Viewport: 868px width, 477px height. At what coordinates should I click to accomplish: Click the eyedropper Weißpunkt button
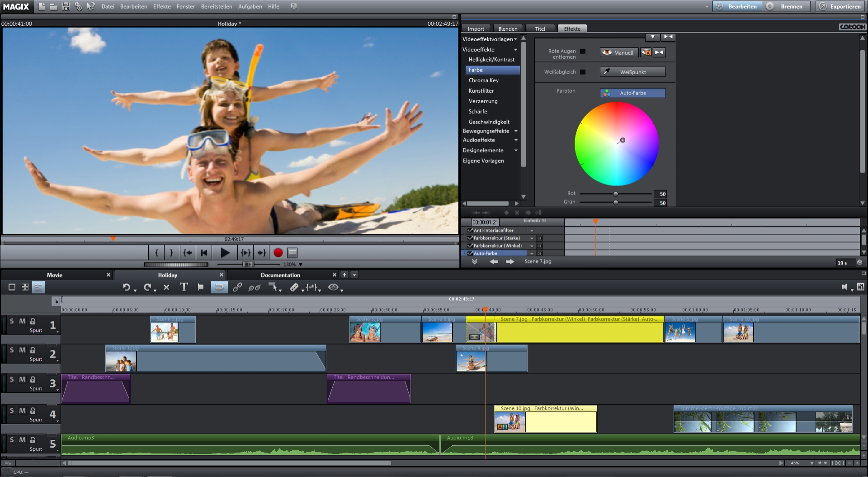[x=632, y=72]
